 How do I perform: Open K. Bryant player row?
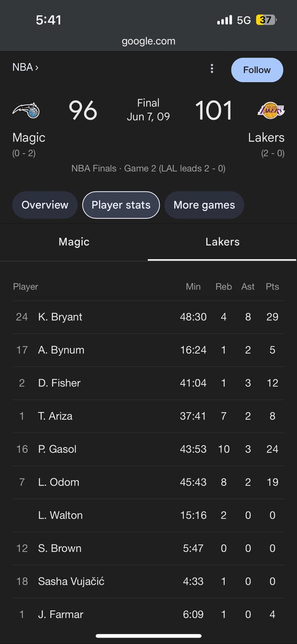click(148, 317)
